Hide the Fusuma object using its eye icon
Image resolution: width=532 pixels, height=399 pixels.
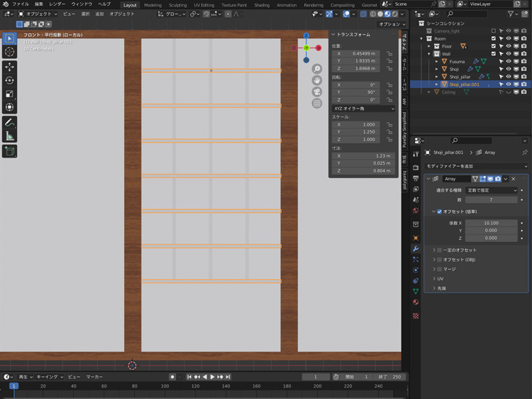coord(509,62)
